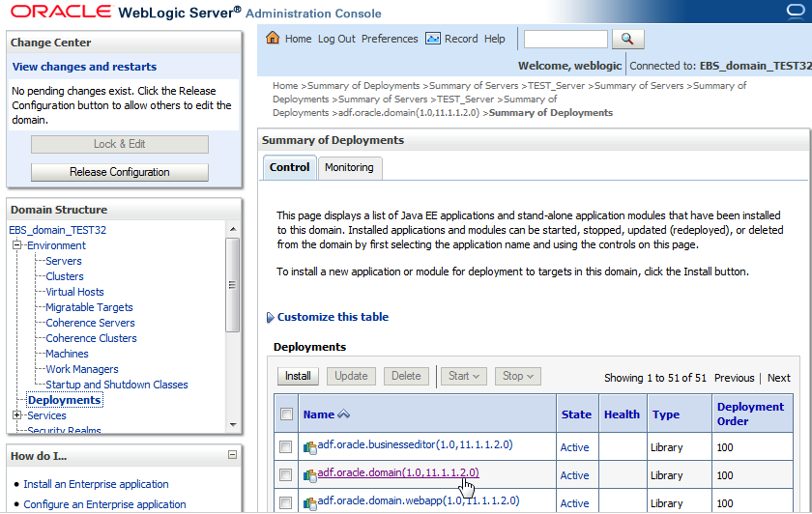Click TEST_Server breadcrumb in first line
Viewport: 812px width, 514px height.
tap(556, 86)
